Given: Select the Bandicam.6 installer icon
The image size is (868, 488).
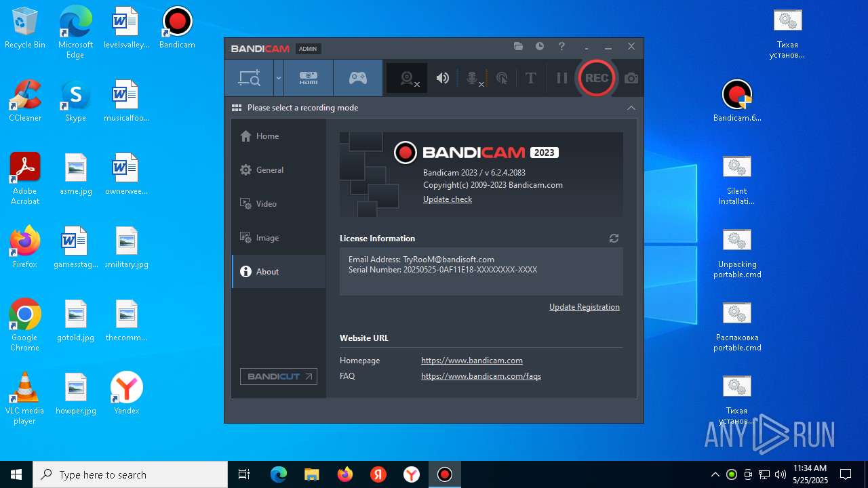Looking at the screenshot, I should click(x=737, y=101).
